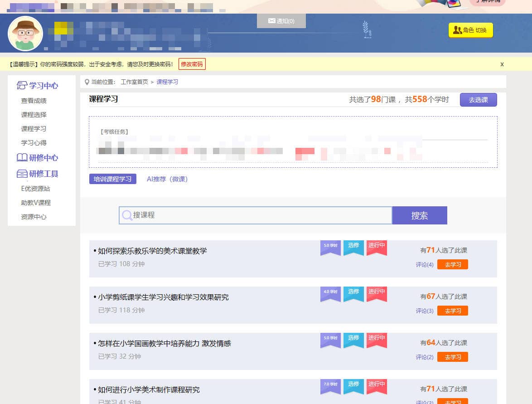Click 去学习 for 如何探索乐教乐学的美术课堂教学

[x=452, y=265]
